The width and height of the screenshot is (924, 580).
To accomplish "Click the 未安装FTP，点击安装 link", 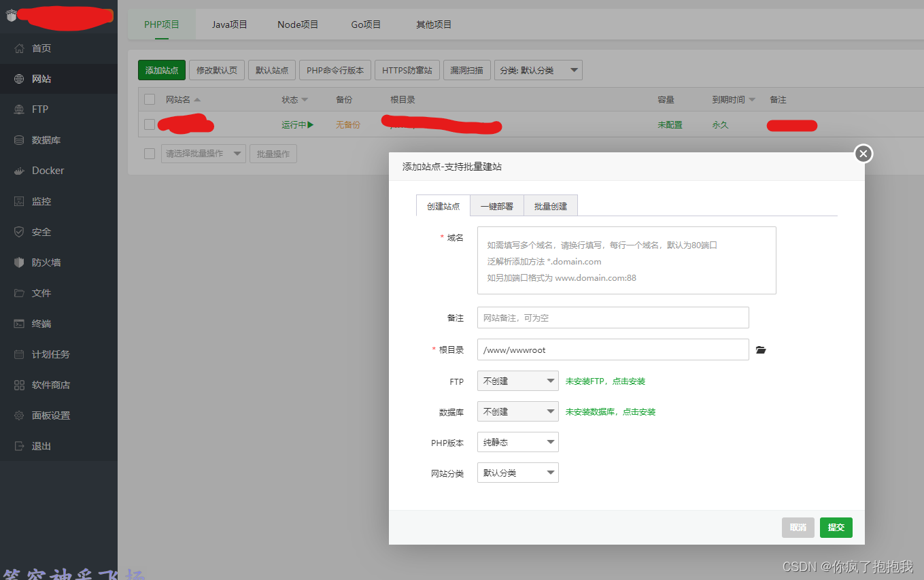I will pos(605,381).
